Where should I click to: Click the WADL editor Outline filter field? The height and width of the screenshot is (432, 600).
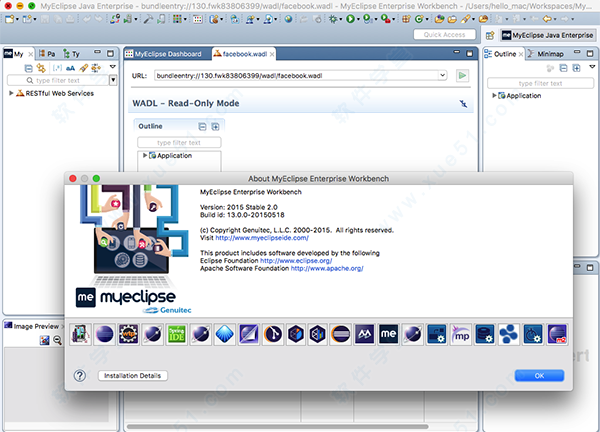179,142
